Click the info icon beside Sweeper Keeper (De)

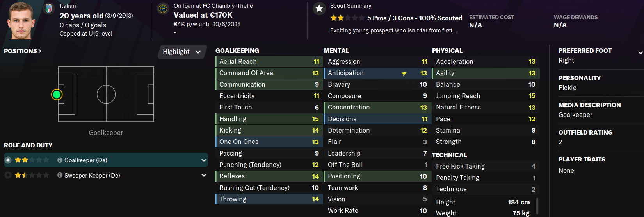pyautogui.click(x=60, y=176)
